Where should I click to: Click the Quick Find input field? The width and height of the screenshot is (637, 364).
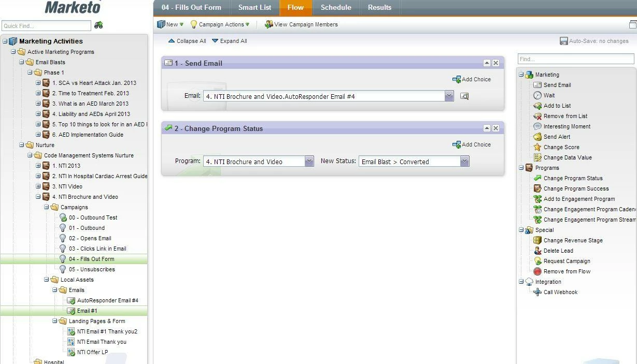click(x=46, y=25)
